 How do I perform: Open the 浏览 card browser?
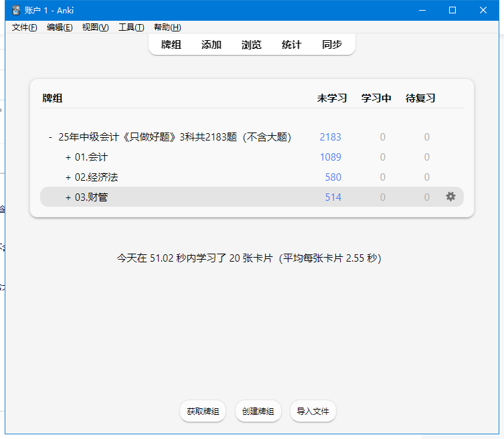pos(252,44)
